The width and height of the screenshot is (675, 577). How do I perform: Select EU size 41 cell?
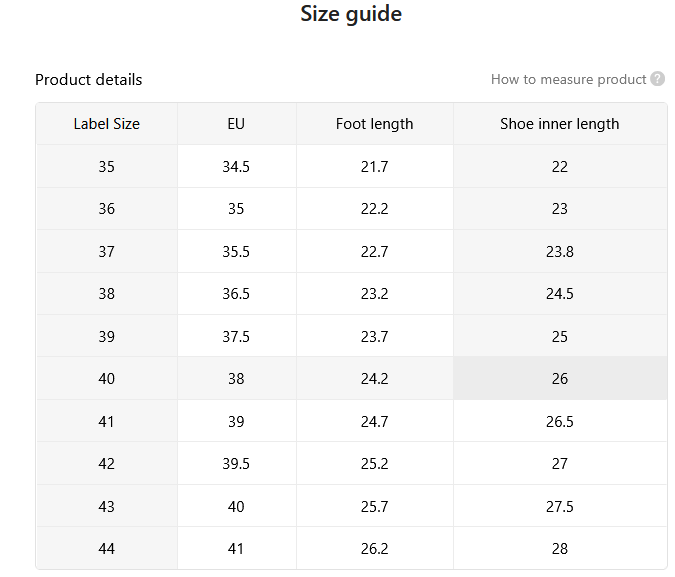[x=236, y=548]
